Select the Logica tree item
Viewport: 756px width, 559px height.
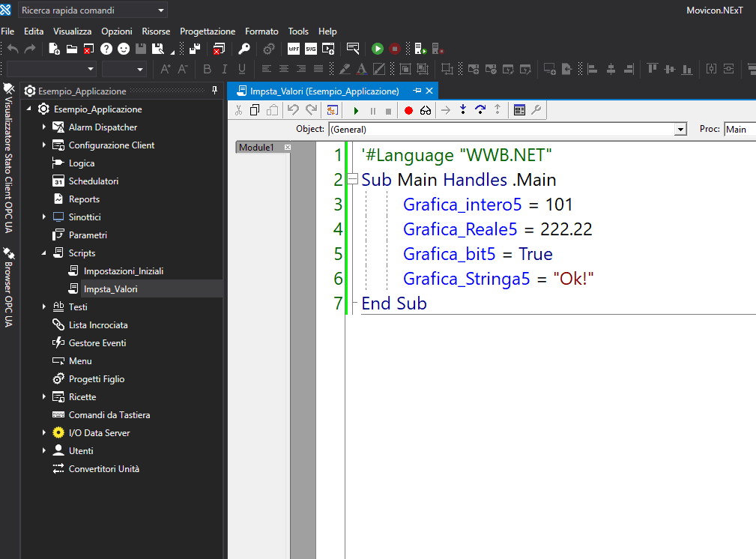(x=82, y=163)
